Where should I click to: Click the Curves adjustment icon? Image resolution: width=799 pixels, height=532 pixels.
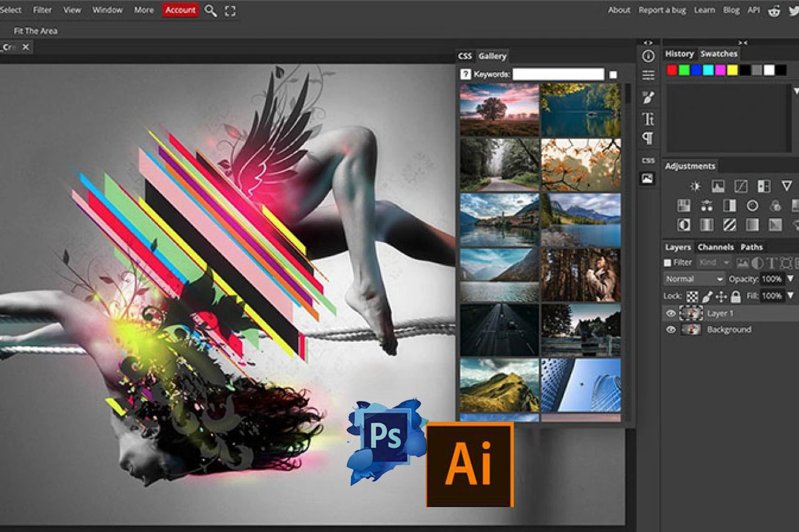[x=741, y=186]
